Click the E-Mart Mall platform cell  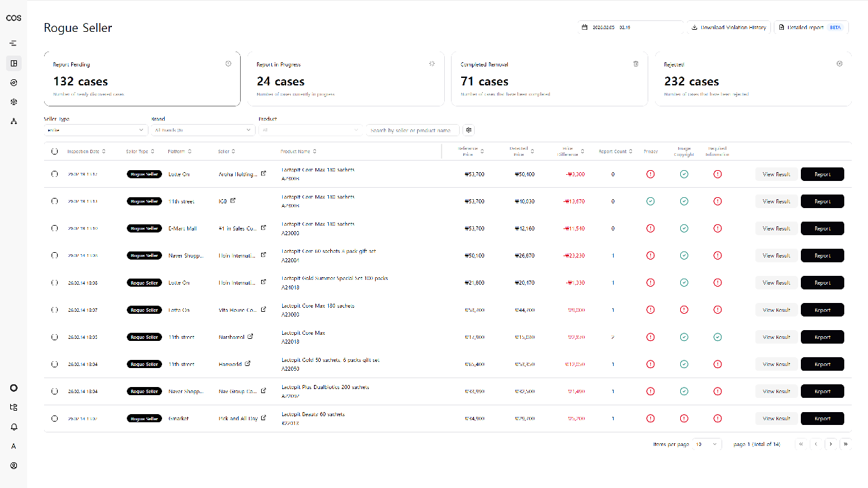coord(182,228)
